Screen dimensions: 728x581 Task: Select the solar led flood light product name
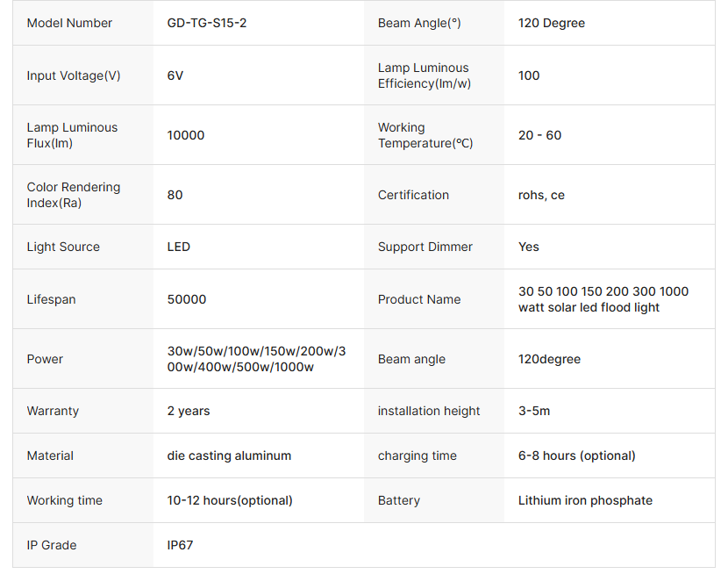point(603,299)
